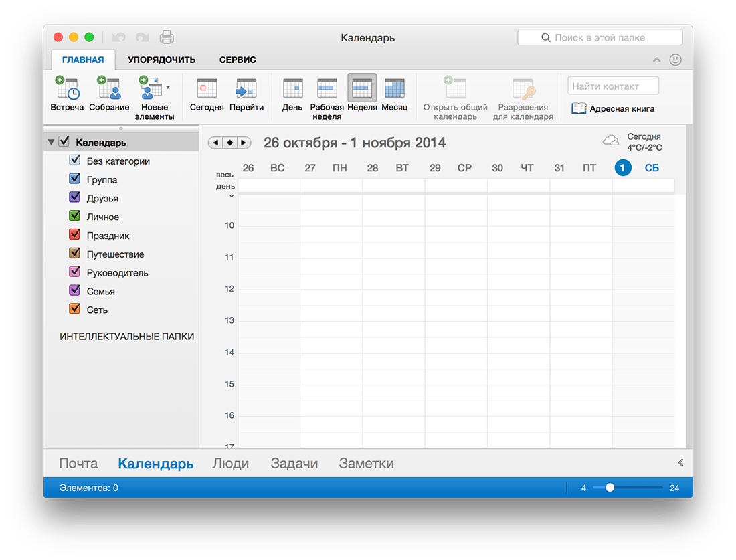
Task: Click the Новые элементы icon
Action: coord(150,88)
